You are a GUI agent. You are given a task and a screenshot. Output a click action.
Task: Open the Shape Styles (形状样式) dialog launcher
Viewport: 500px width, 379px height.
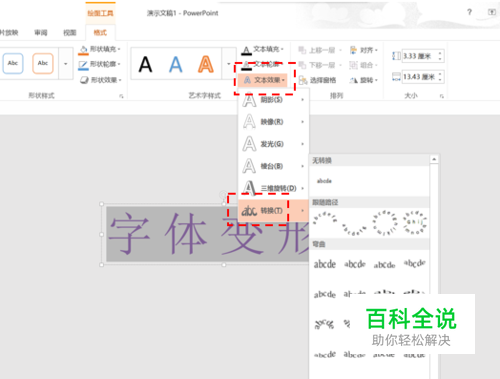pos(121,96)
